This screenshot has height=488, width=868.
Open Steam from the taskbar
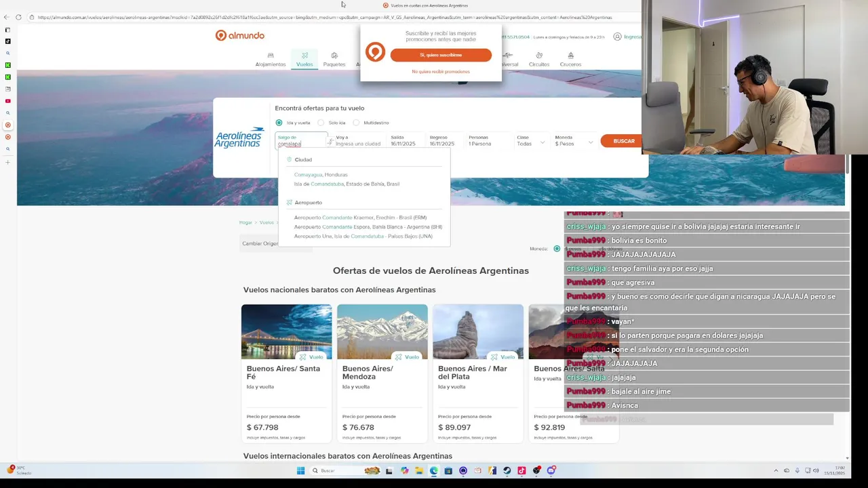click(x=507, y=470)
